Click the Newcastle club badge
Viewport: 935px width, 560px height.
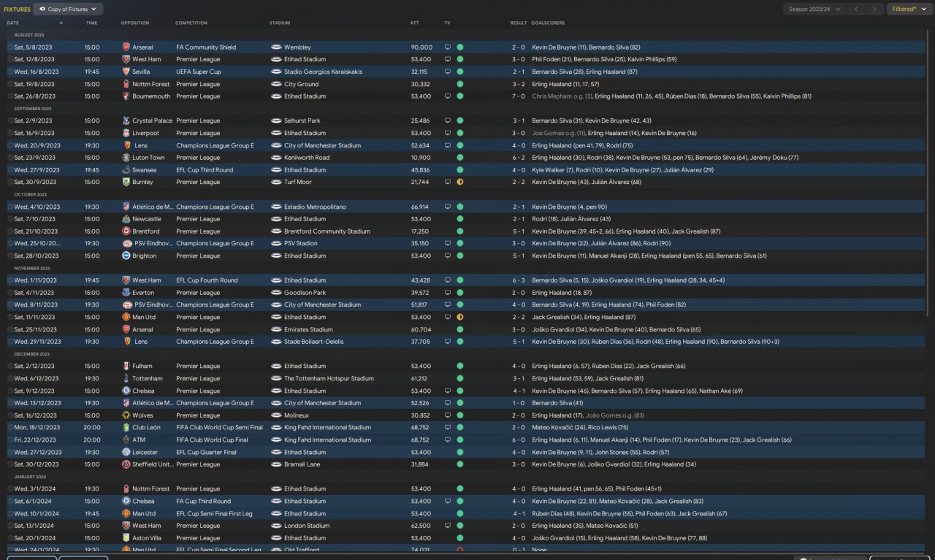(126, 219)
